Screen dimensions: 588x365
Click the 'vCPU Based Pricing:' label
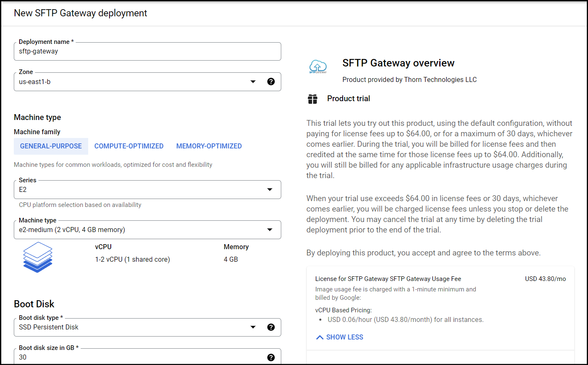[x=344, y=310]
